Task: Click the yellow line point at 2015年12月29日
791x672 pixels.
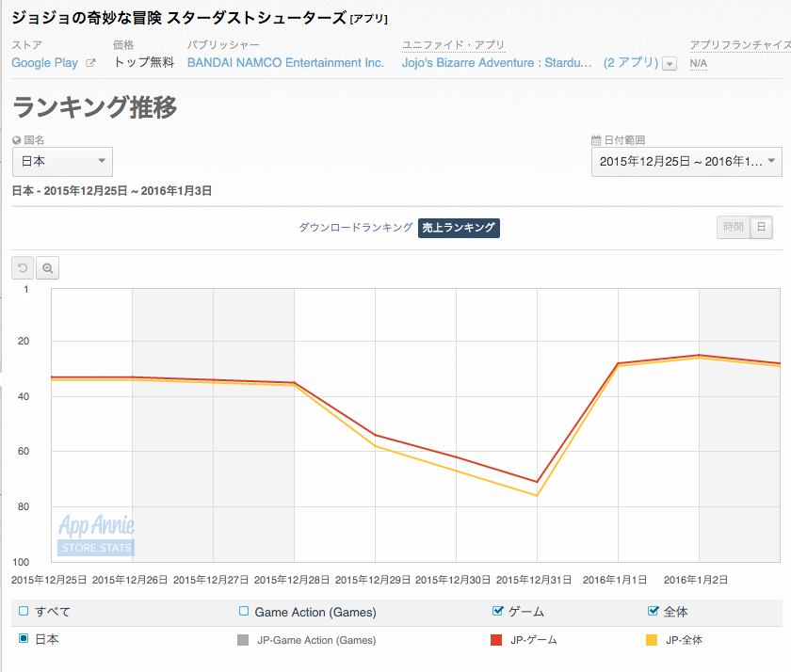Action: [376, 446]
